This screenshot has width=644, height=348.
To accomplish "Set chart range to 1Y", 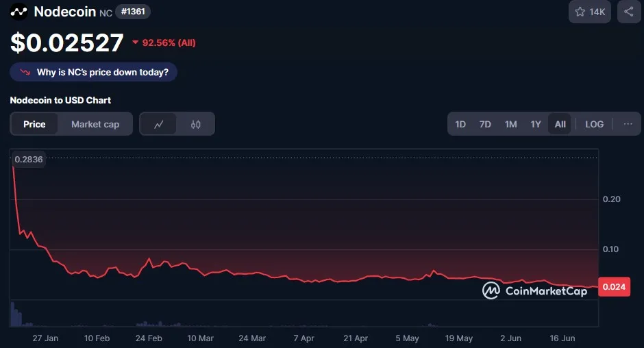I will tap(536, 124).
